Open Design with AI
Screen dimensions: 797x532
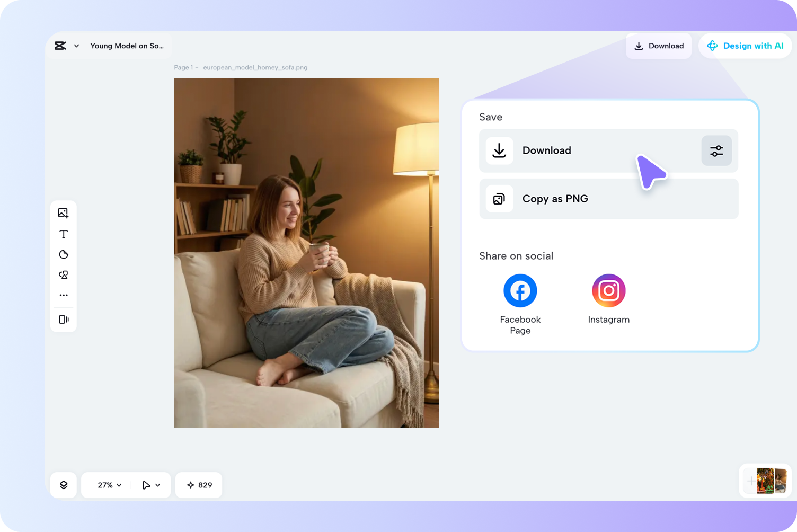pos(745,46)
